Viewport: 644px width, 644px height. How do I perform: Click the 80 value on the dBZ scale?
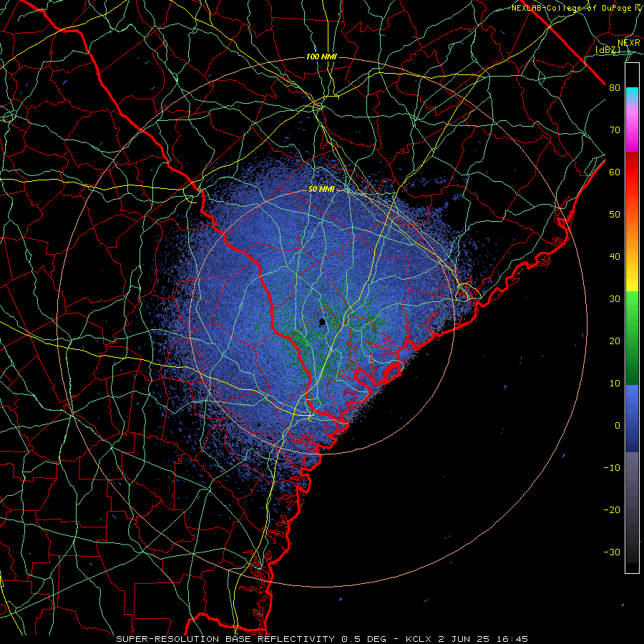[615, 87]
